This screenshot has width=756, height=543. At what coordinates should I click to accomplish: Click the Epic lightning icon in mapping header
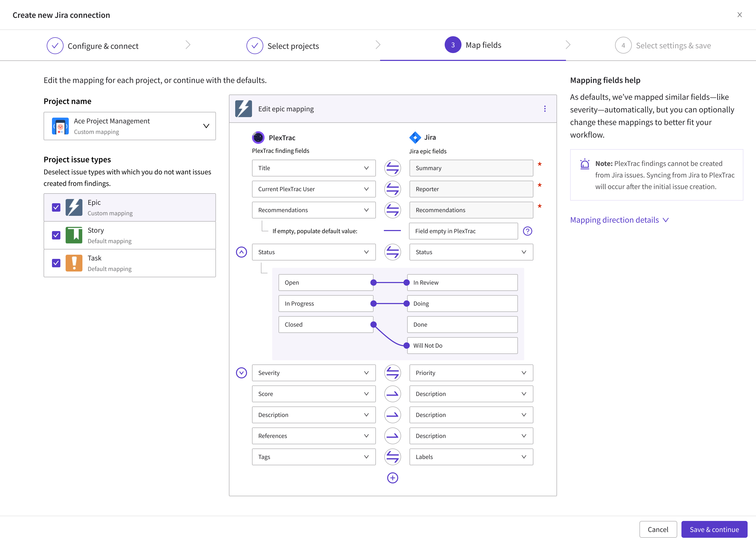243,109
